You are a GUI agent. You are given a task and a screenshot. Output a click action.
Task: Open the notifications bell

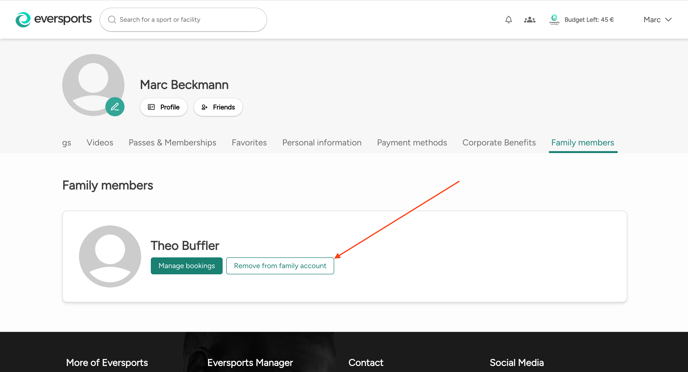508,19
